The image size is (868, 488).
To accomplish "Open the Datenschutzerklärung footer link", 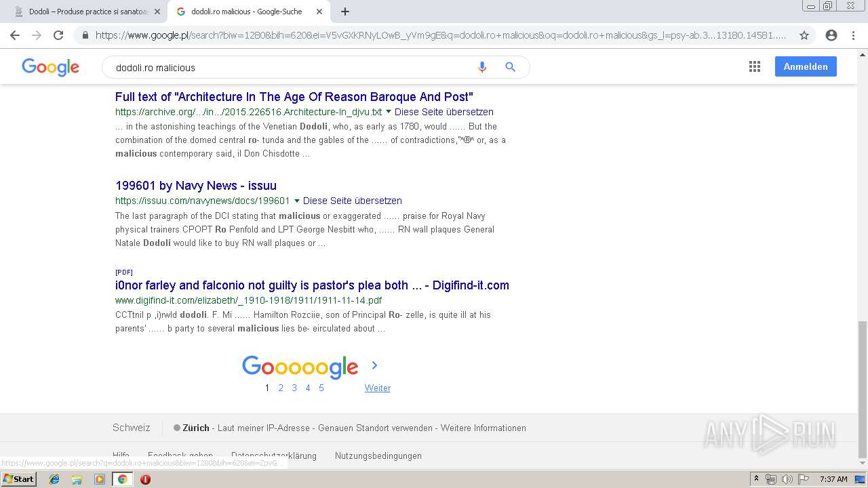I will pos(274,455).
